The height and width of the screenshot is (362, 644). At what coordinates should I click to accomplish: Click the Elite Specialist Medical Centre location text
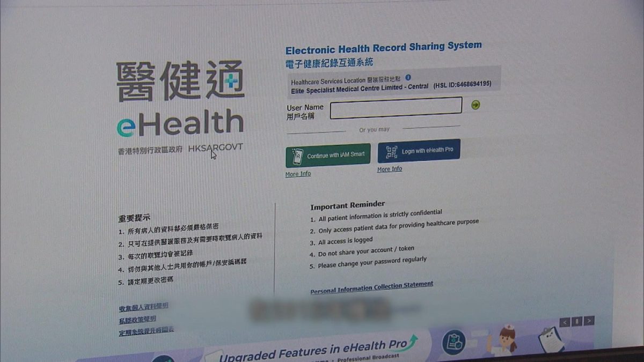360,89
